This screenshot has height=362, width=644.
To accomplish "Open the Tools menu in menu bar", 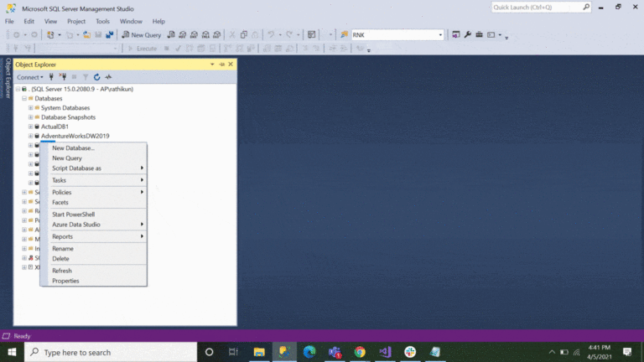I will tap(102, 21).
